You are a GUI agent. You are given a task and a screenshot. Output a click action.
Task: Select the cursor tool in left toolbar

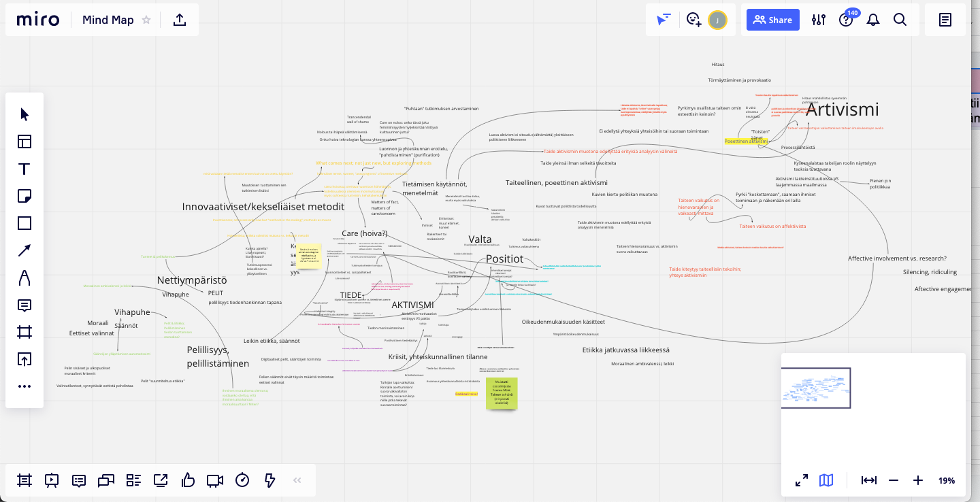[24, 114]
